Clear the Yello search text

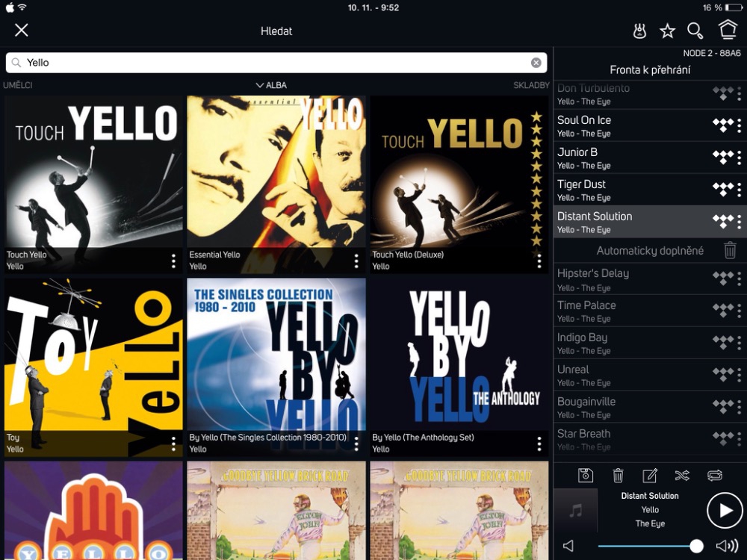coord(536,63)
